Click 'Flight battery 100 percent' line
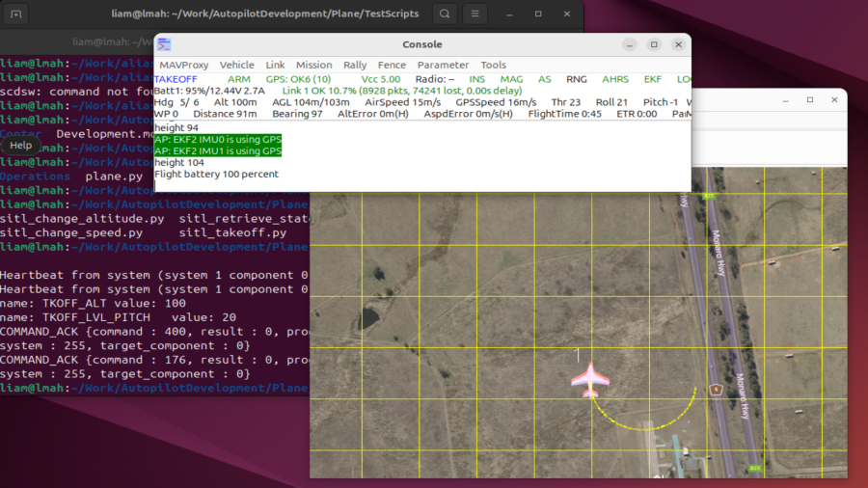The width and height of the screenshot is (868, 488). pos(216,175)
